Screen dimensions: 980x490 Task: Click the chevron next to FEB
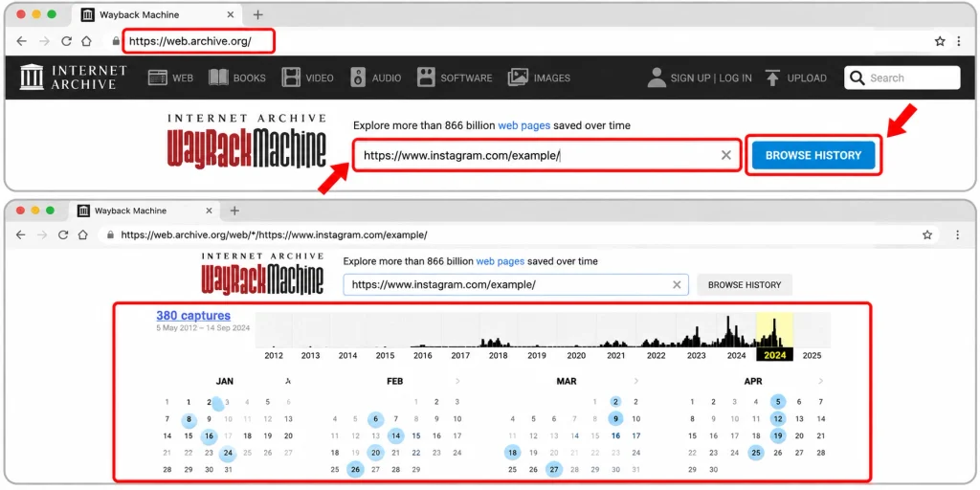(457, 381)
